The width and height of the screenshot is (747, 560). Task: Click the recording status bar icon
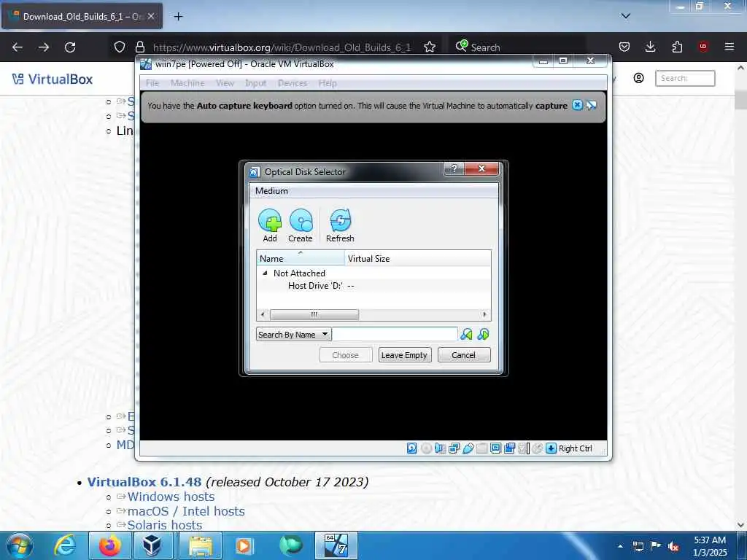click(509, 448)
